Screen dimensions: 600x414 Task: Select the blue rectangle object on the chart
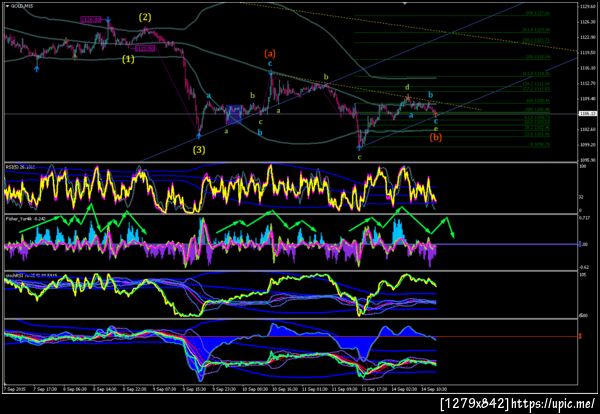[234, 114]
